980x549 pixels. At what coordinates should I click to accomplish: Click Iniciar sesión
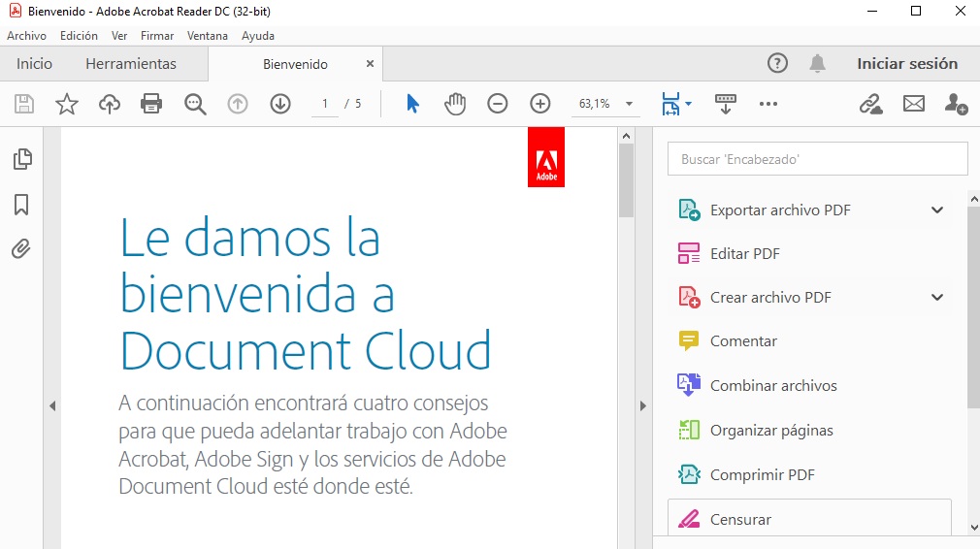pyautogui.click(x=907, y=64)
